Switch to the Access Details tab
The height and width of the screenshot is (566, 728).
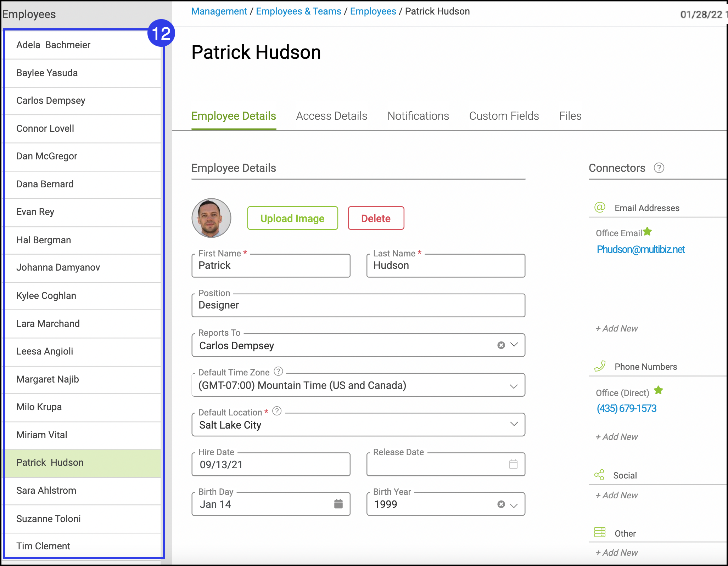click(x=331, y=116)
